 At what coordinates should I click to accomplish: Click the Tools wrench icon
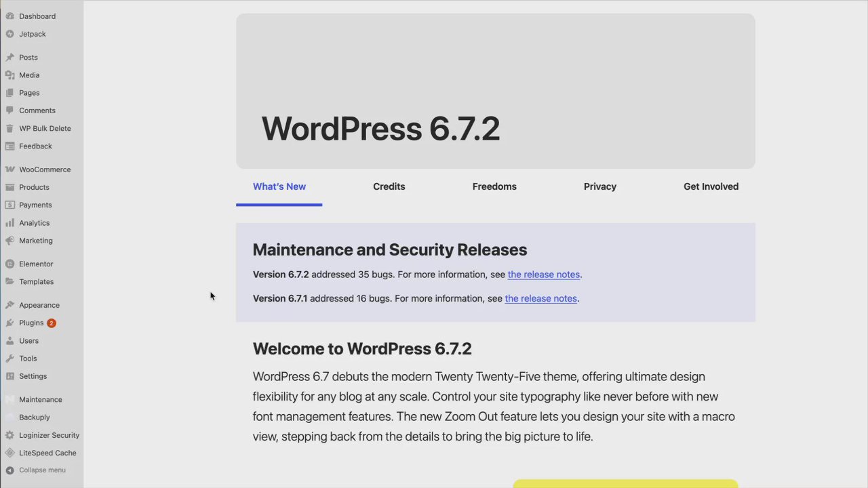point(9,359)
